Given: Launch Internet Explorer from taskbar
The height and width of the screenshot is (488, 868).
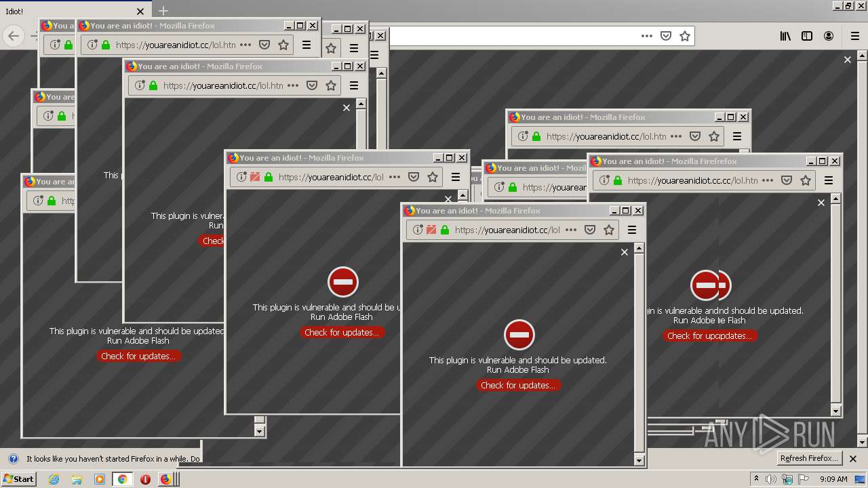Looking at the screenshot, I should point(54,479).
